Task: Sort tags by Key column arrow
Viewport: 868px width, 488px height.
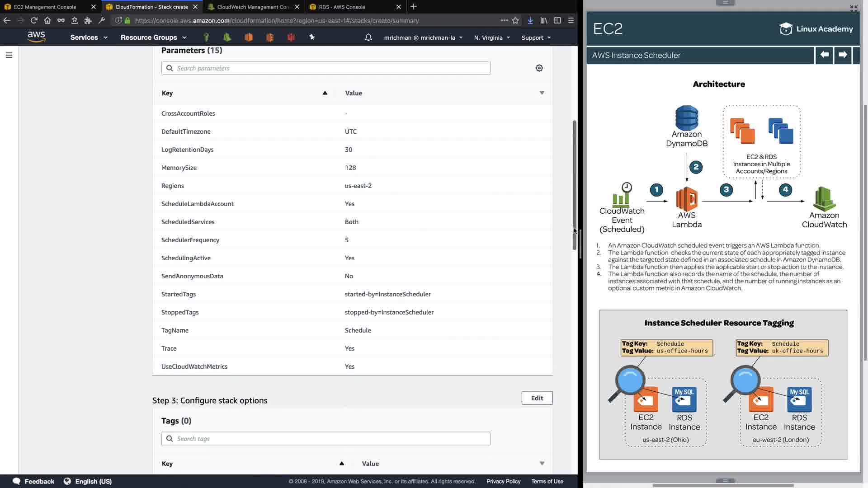Action: click(x=341, y=463)
